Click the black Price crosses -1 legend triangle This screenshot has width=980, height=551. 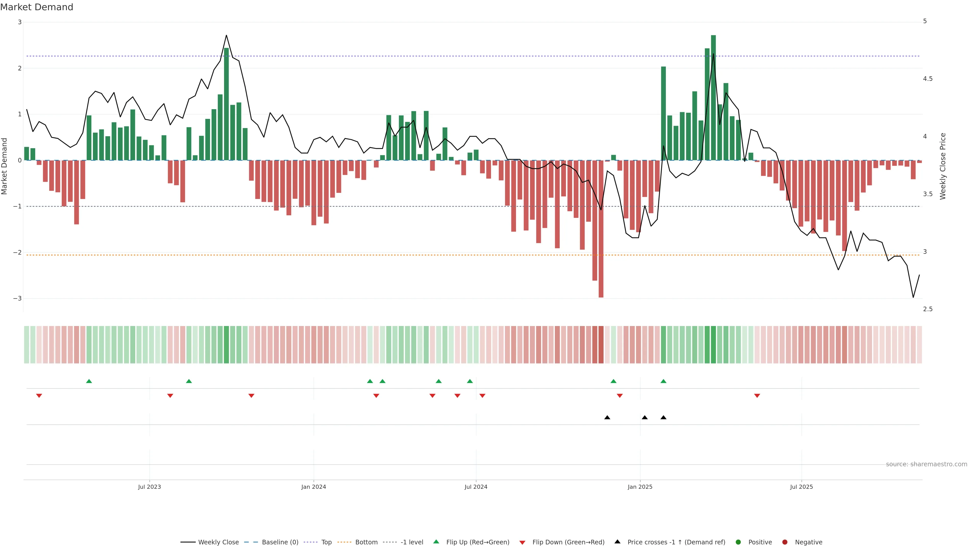[x=617, y=542]
